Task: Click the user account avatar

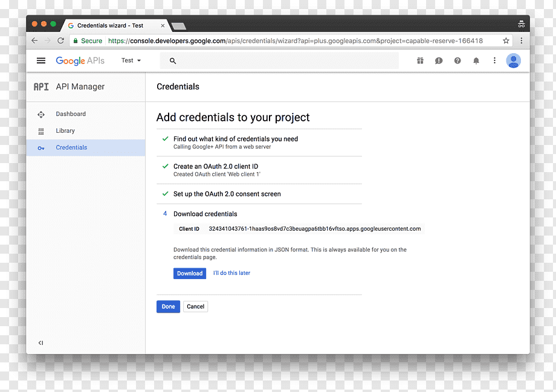Action: pyautogui.click(x=513, y=60)
